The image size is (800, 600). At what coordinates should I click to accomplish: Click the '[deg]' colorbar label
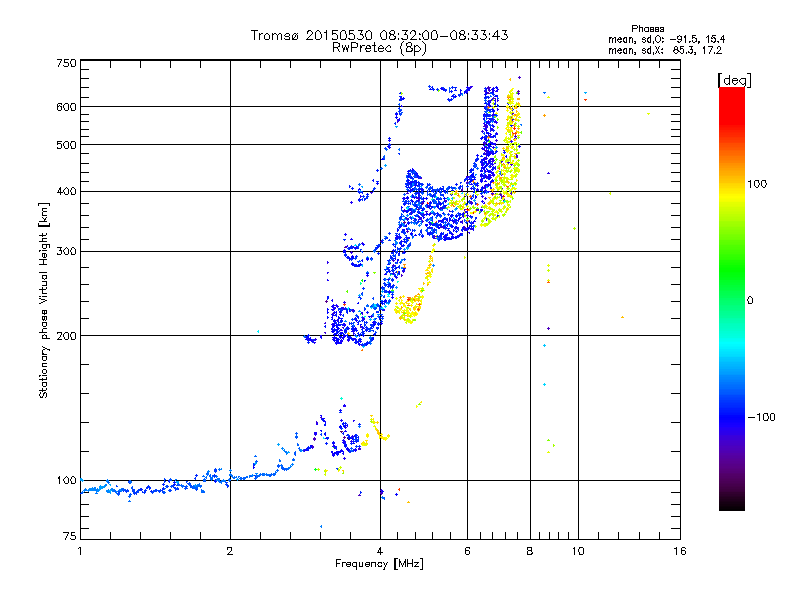[x=734, y=80]
